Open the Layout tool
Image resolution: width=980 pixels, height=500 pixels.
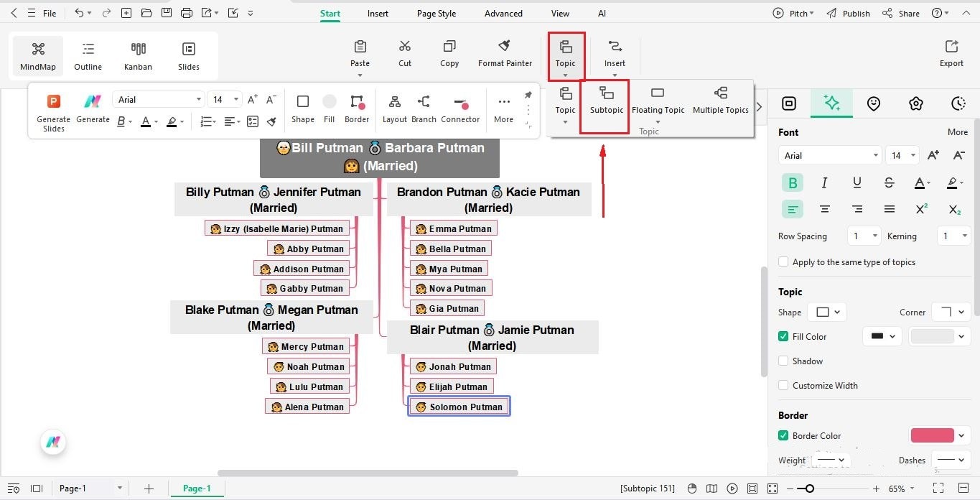pos(395,109)
